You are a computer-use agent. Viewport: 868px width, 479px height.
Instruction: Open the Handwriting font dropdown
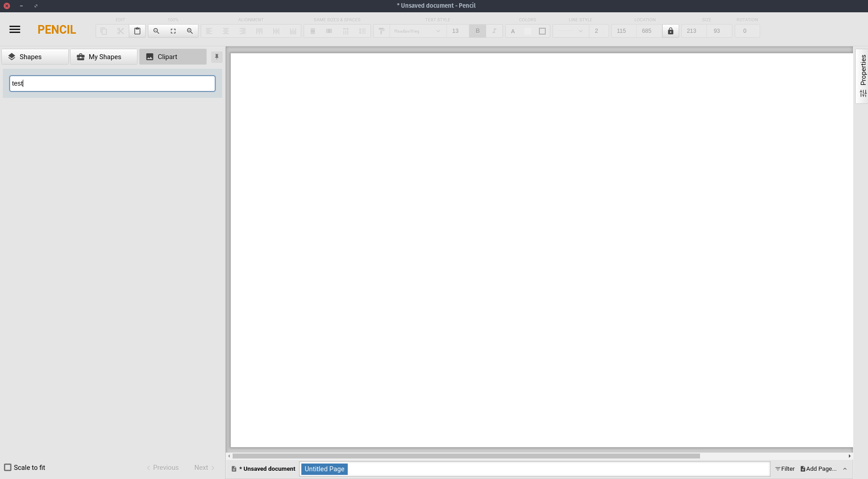417,31
